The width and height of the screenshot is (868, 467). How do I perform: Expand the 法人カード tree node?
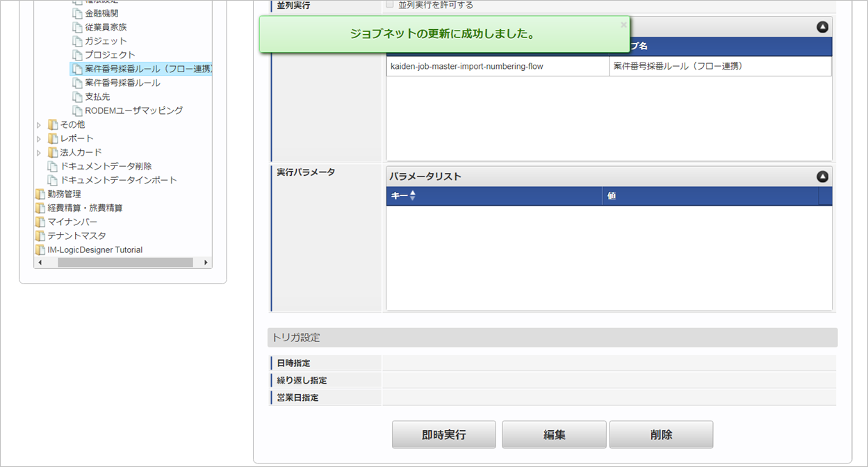tap(40, 153)
